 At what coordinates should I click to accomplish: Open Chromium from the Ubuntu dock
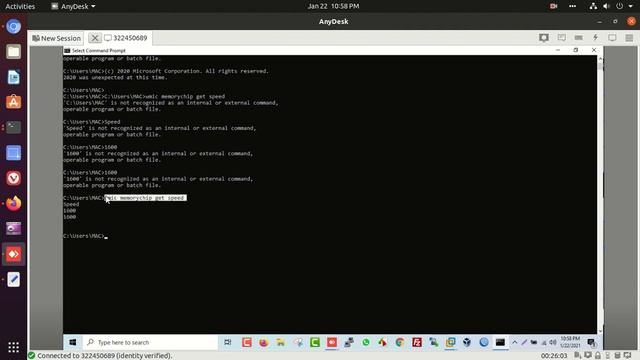point(13,27)
